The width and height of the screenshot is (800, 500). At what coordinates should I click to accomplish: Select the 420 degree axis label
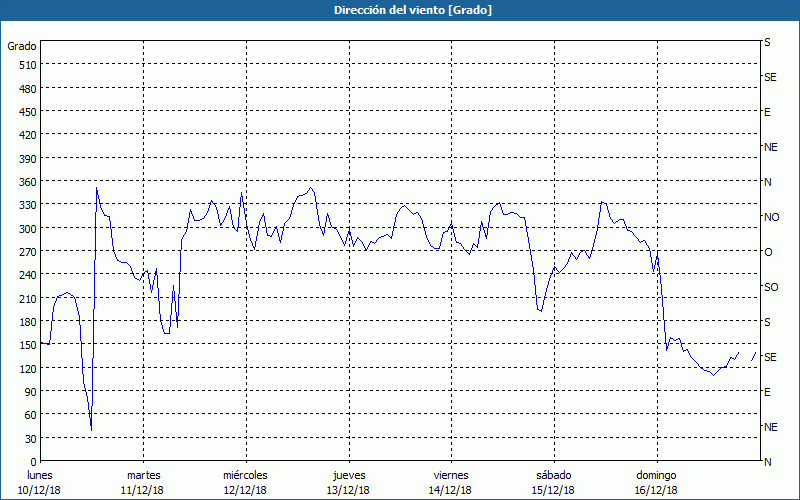click(28, 135)
